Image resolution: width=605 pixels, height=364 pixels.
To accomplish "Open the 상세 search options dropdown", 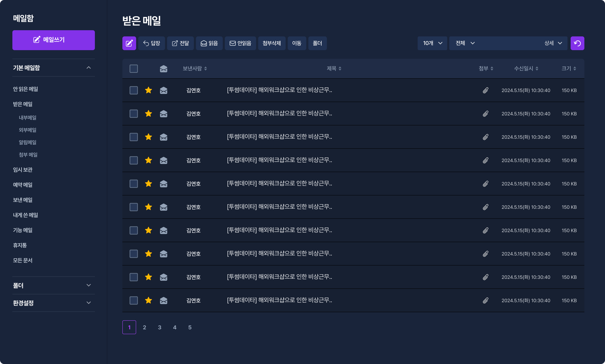I will click(553, 43).
